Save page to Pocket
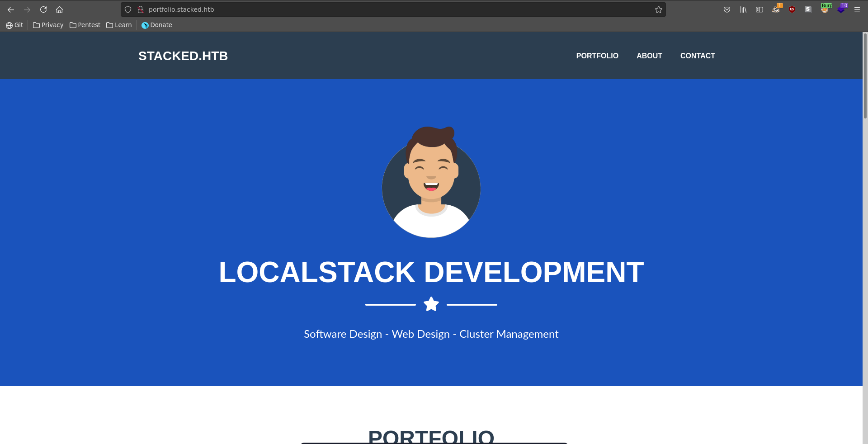 point(727,9)
